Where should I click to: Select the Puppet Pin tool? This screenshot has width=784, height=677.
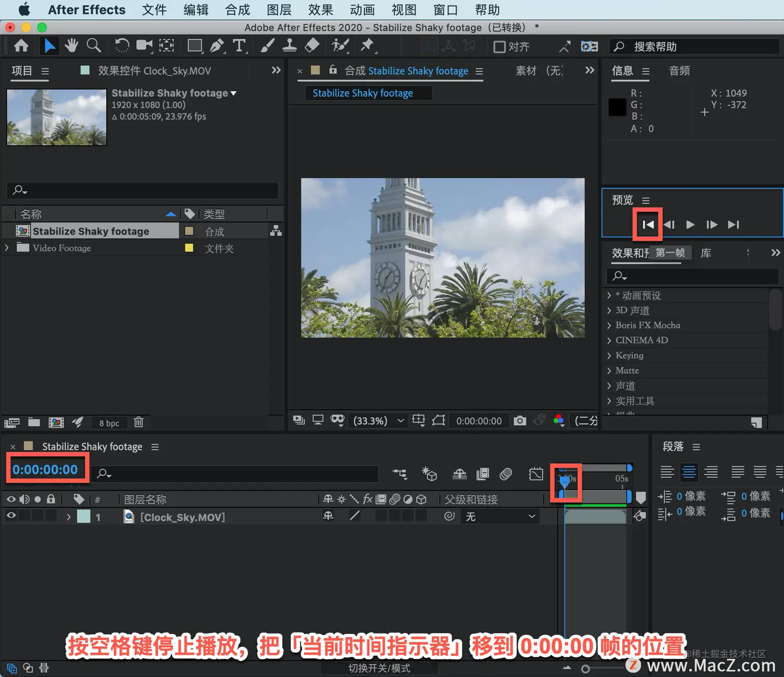368,46
